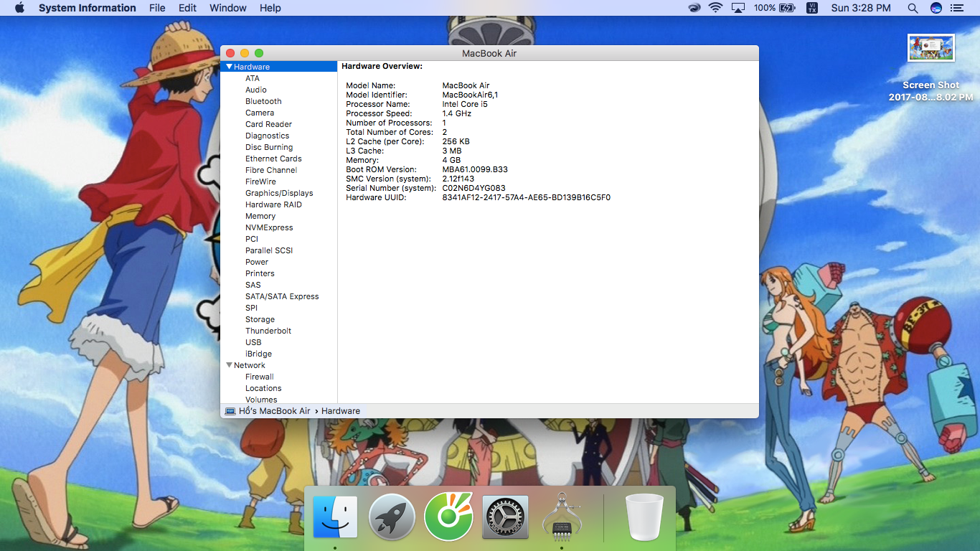Screen dimensions: 980x551
Task: Click computer icon in path bar
Action: pos(230,411)
